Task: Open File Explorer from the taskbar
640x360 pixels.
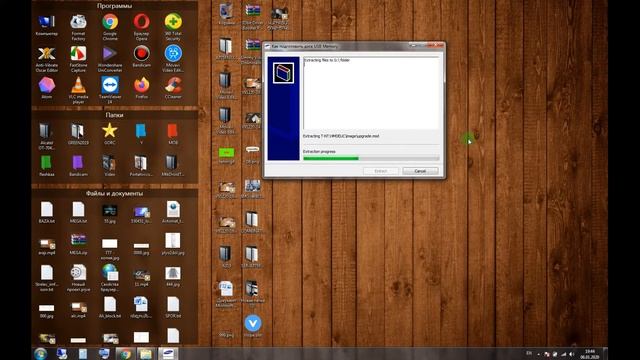Action: pyautogui.click(x=146, y=354)
